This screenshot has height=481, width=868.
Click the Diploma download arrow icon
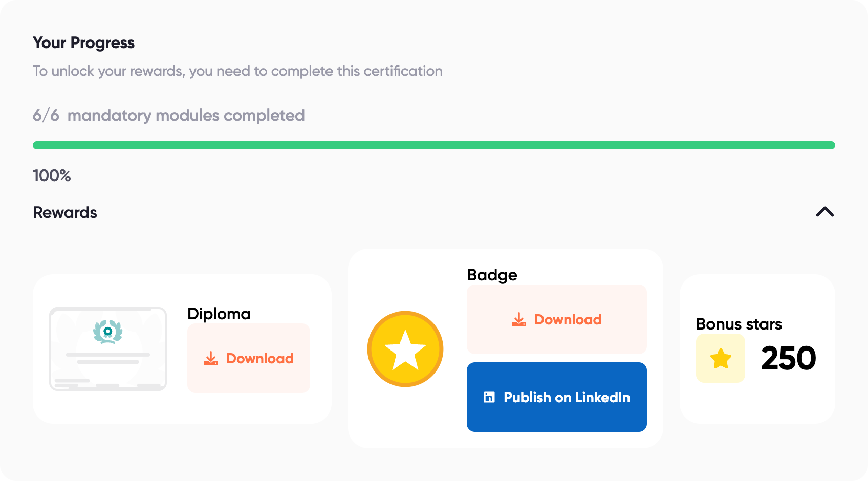tap(211, 358)
